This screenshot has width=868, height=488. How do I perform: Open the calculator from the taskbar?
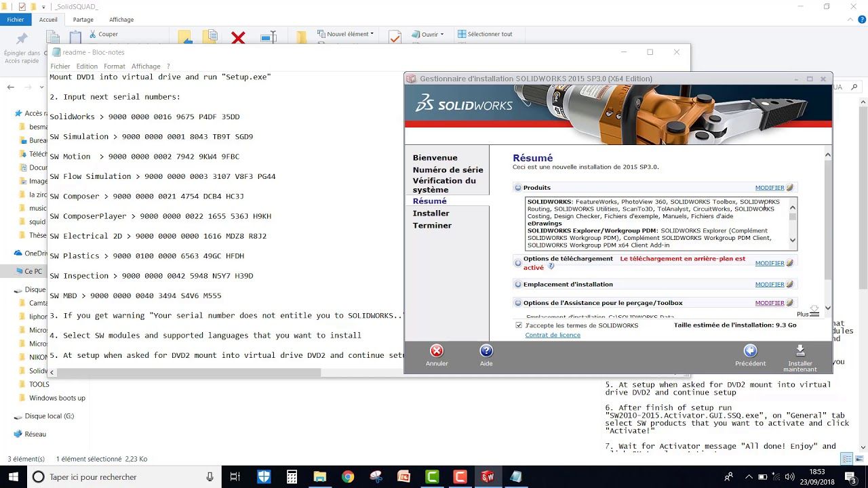click(292, 476)
